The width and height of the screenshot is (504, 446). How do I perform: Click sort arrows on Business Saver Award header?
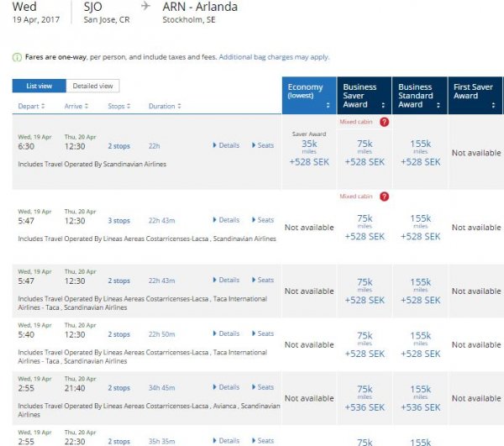point(384,106)
